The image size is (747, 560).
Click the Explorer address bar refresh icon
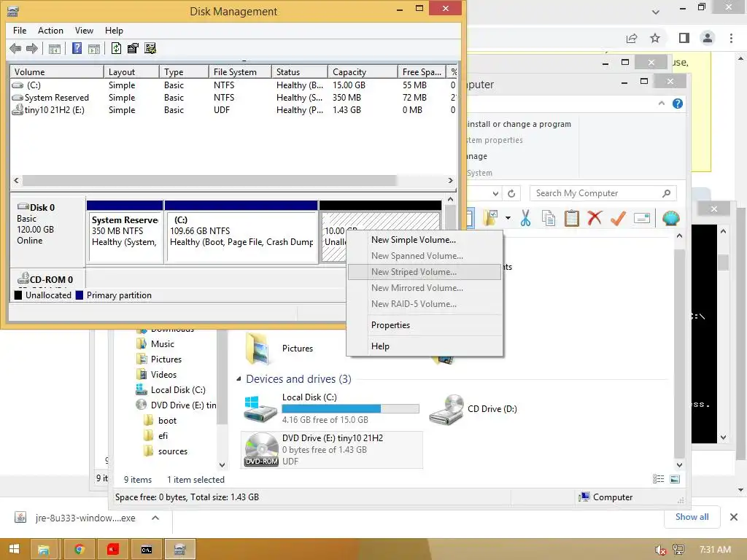coord(511,193)
